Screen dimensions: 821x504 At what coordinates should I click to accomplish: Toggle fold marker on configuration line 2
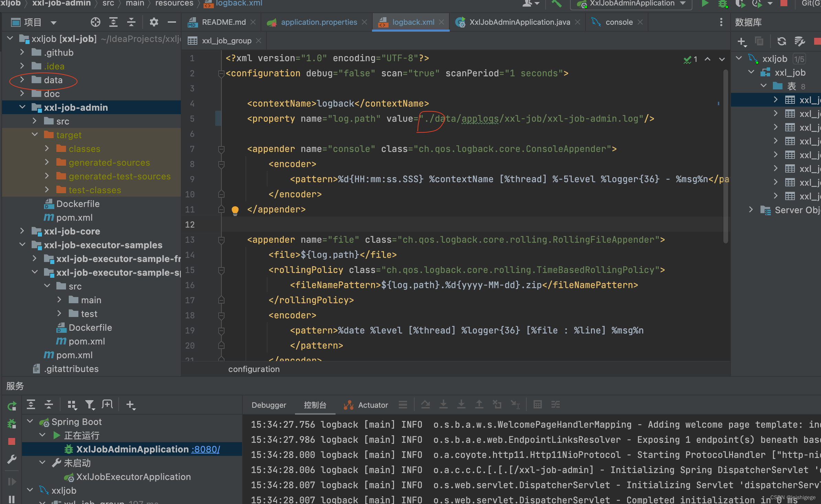coord(221,74)
